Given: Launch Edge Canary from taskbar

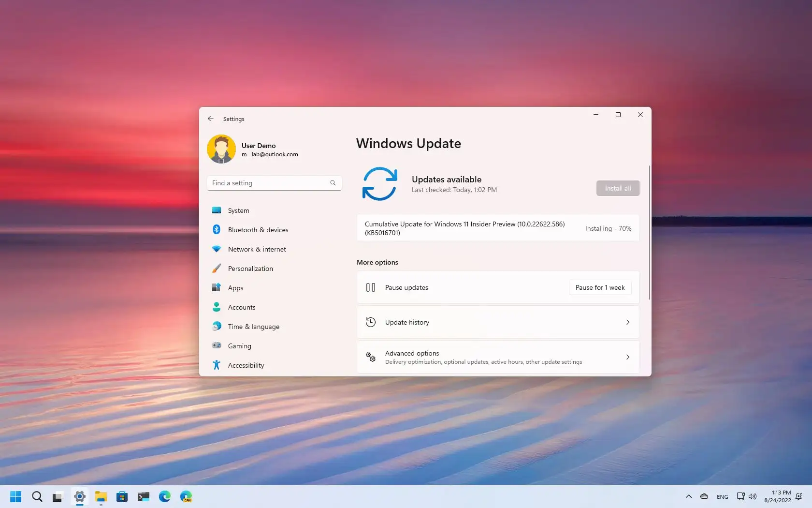Looking at the screenshot, I should coord(186,496).
